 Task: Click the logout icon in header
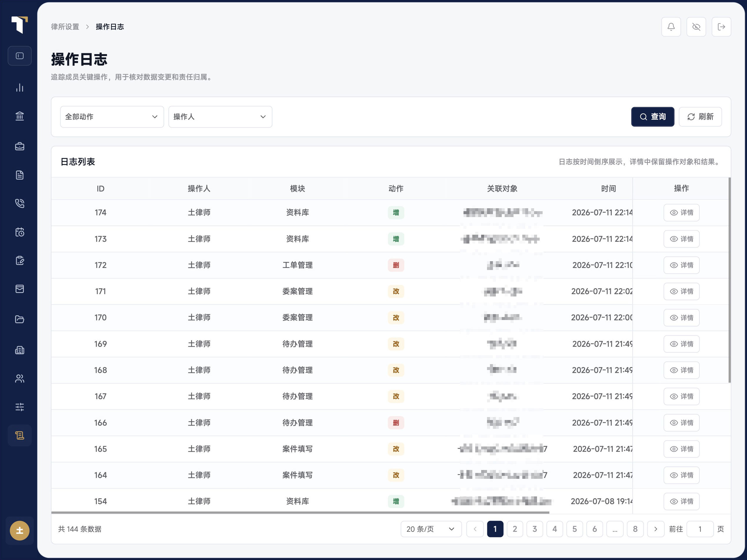click(x=721, y=27)
